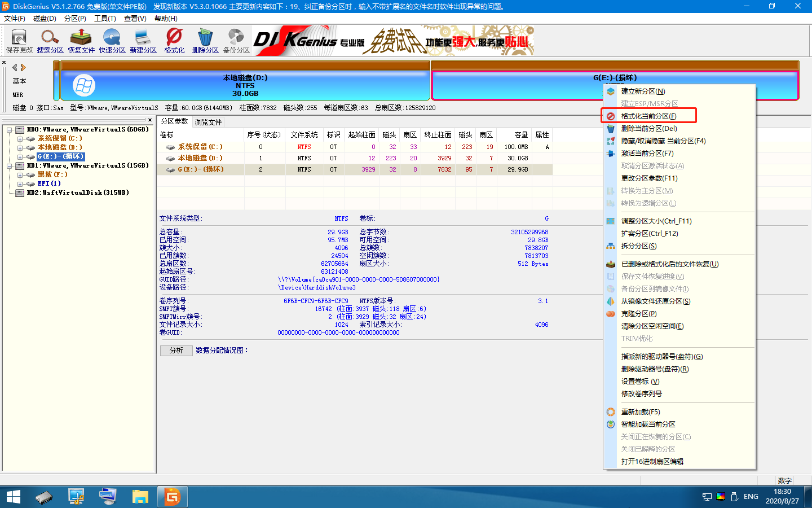Choose 重新加载(F5) menu entry
Viewport: 812px width, 508px height.
[679, 411]
